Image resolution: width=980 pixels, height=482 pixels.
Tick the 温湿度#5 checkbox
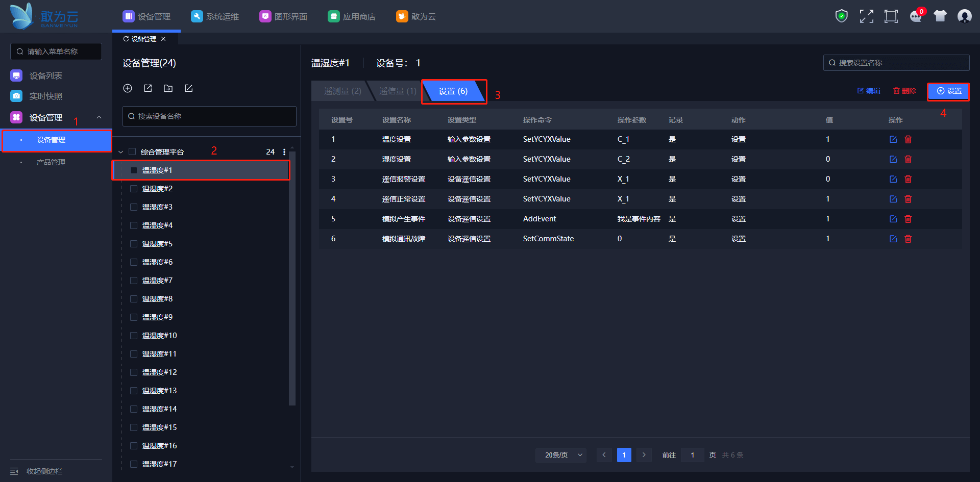(x=134, y=244)
